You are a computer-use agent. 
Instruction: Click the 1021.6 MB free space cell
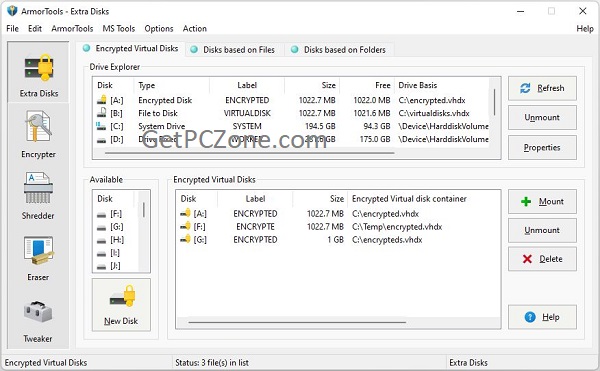tap(372, 113)
